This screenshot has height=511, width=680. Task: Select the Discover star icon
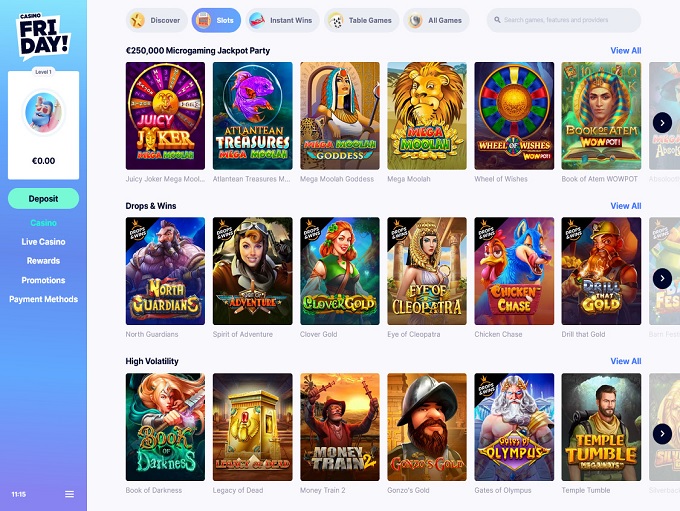pos(137,20)
